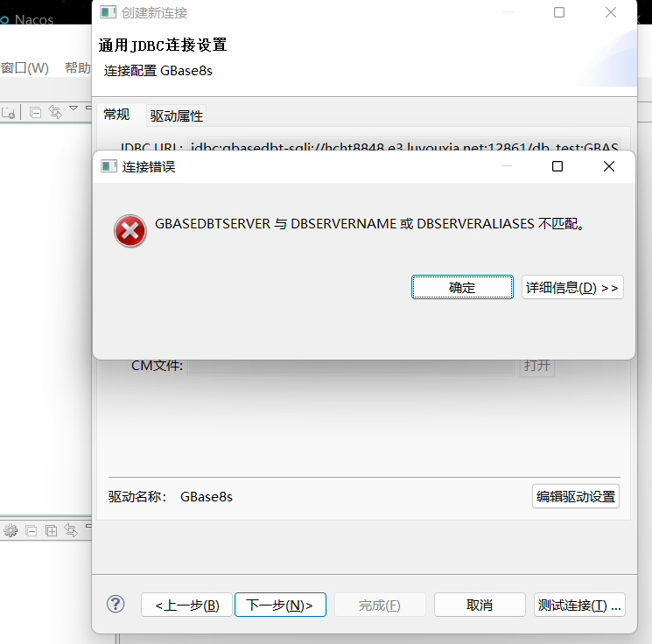The height and width of the screenshot is (644, 652).
Task: Open the 驱动属性 tab
Action: [176, 115]
